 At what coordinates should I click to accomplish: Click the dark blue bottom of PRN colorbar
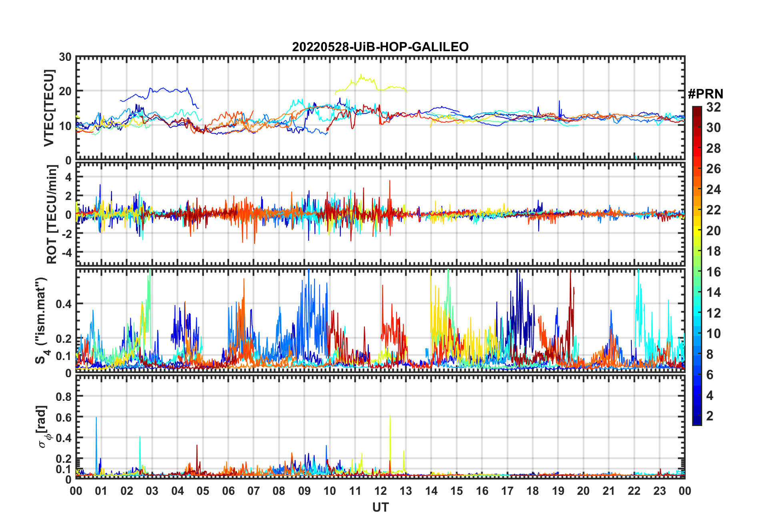(697, 420)
